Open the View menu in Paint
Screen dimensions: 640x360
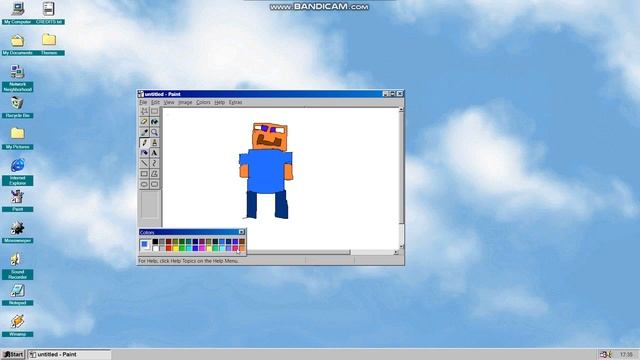point(169,102)
